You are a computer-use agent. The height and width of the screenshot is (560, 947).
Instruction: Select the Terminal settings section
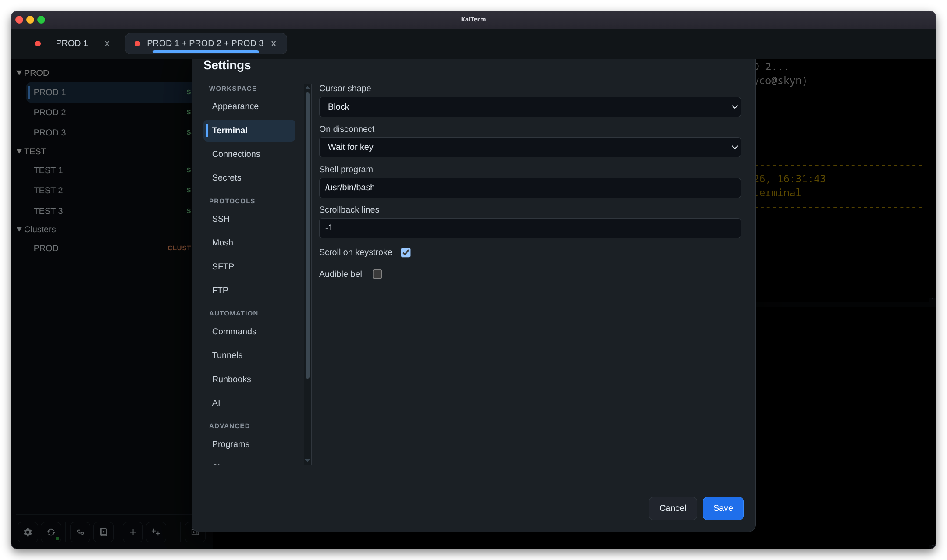pyautogui.click(x=249, y=131)
